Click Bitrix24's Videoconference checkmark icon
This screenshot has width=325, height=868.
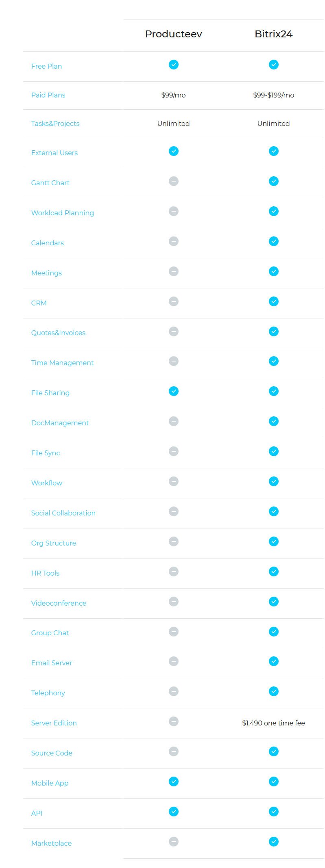click(274, 602)
